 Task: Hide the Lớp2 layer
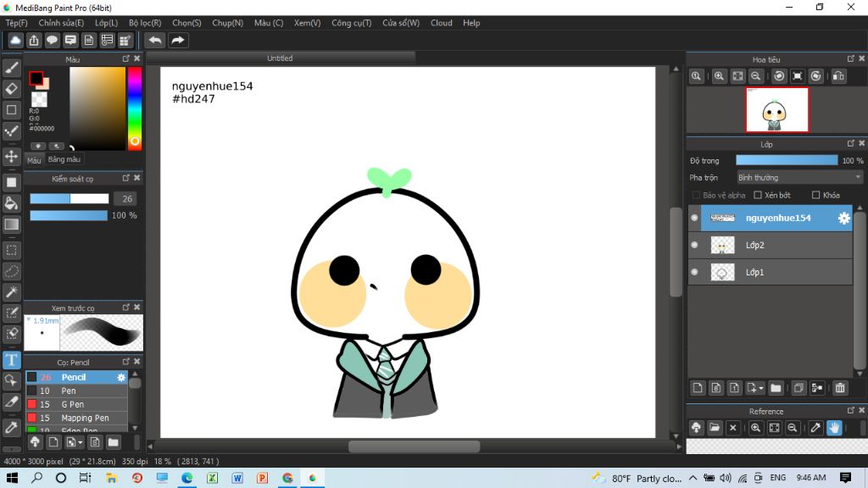point(694,245)
